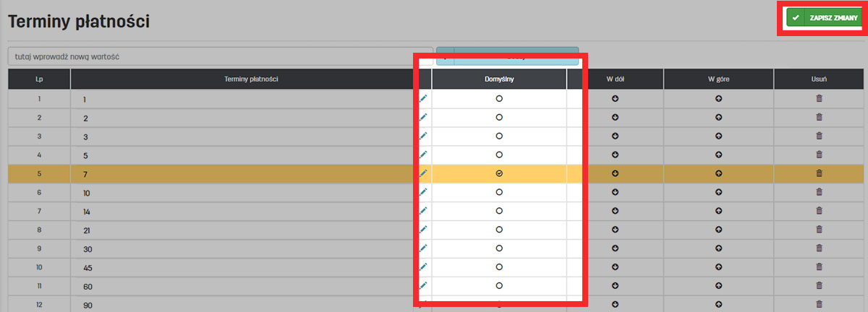Delete the 45 days payment term
The height and width of the screenshot is (312, 868).
pyautogui.click(x=819, y=267)
